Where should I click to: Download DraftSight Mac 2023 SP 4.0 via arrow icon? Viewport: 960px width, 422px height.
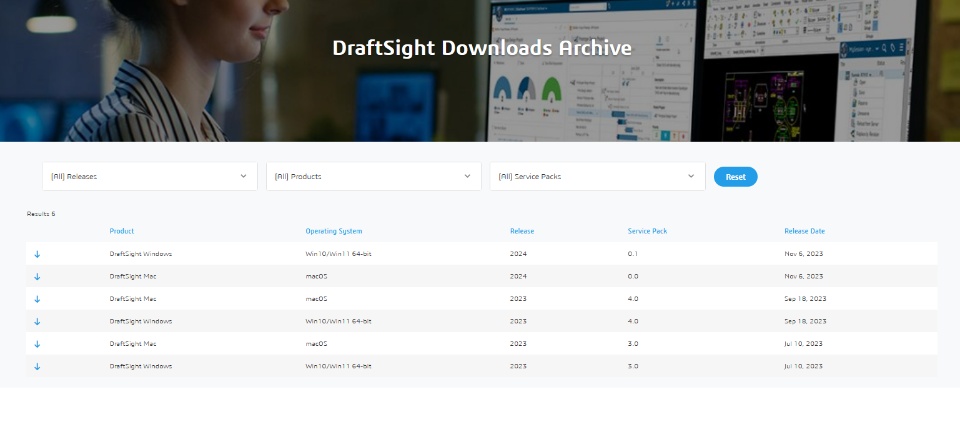click(37, 300)
